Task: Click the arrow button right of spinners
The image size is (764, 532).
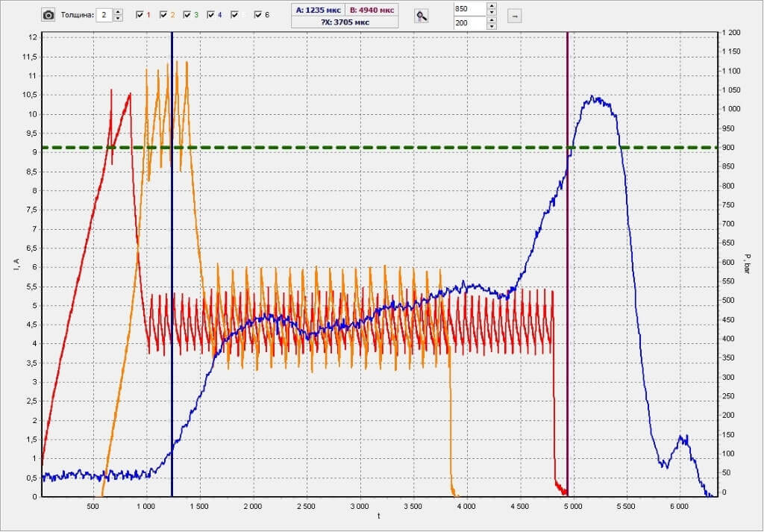Action: point(513,16)
